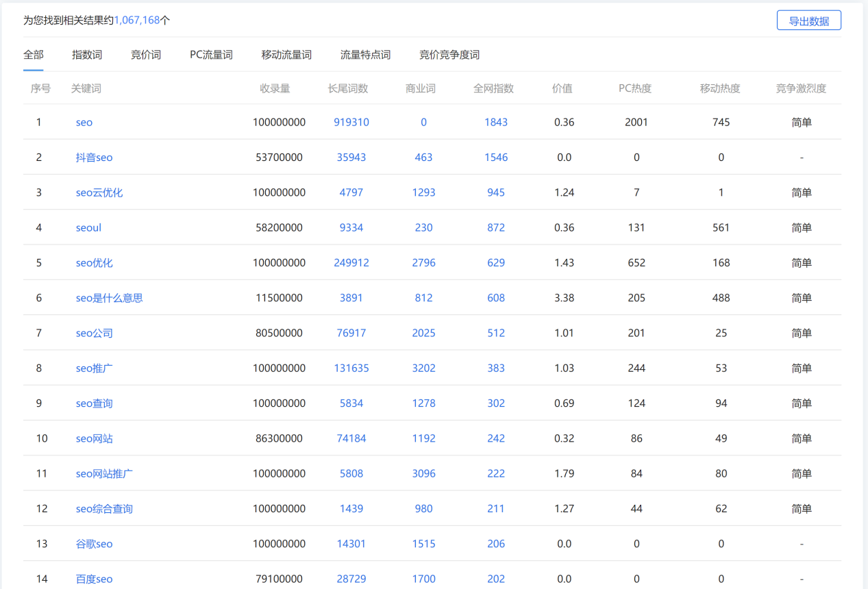The image size is (868, 589).
Task: Open the keyword link 百度seo
Action: pyautogui.click(x=94, y=579)
